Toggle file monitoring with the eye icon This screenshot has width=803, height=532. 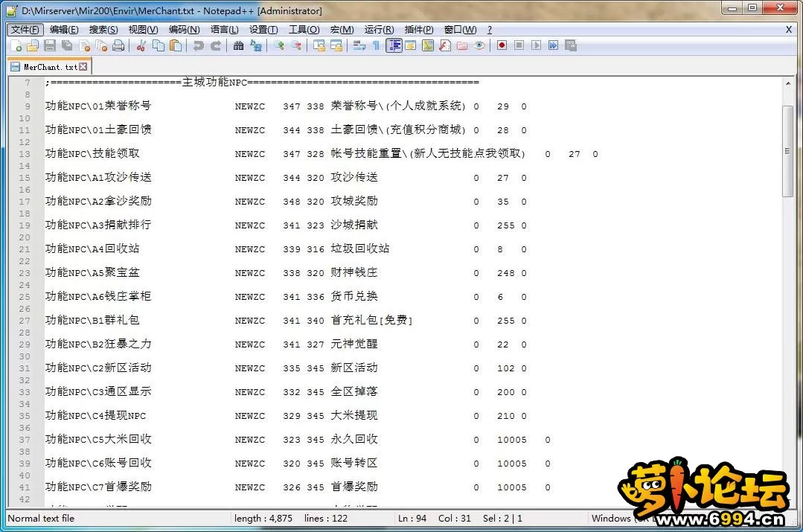[479, 46]
